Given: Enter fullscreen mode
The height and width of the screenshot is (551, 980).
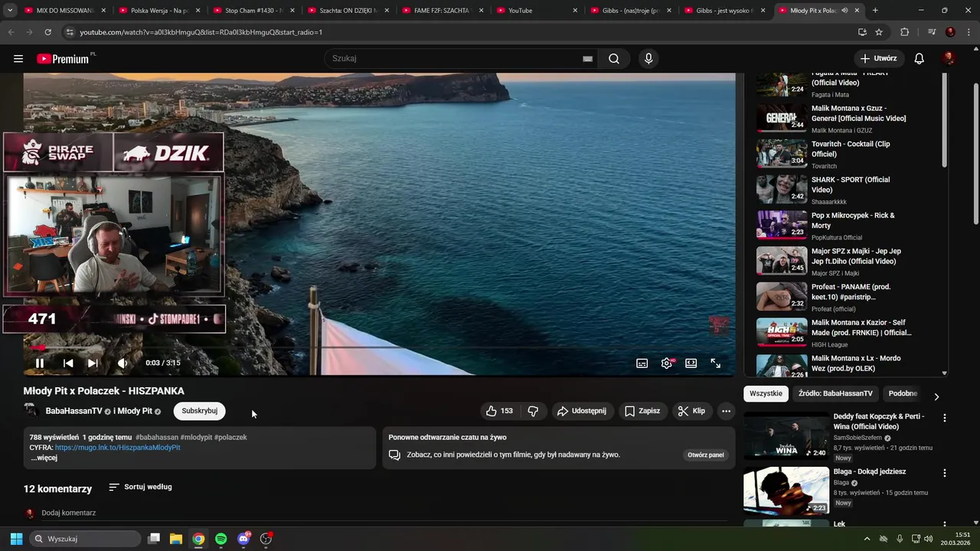Looking at the screenshot, I should pos(716,364).
